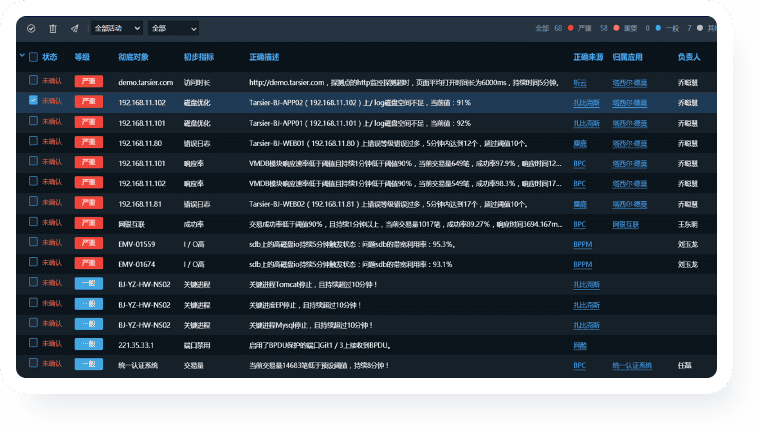Open the 全部 filter dropdown
Screen dimensions: 760x432
pos(174,29)
